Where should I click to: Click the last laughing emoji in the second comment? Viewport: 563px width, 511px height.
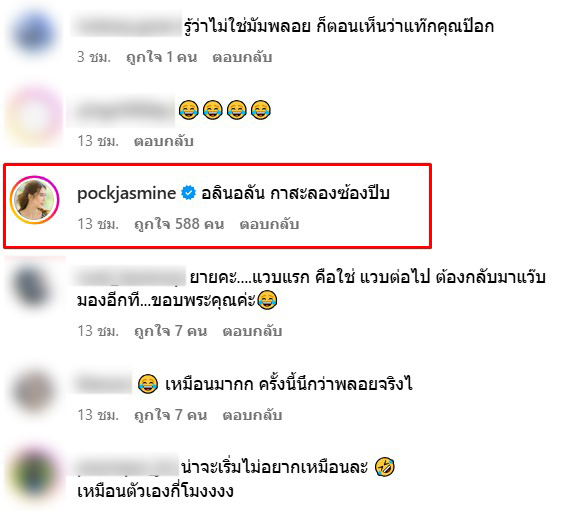[261, 110]
